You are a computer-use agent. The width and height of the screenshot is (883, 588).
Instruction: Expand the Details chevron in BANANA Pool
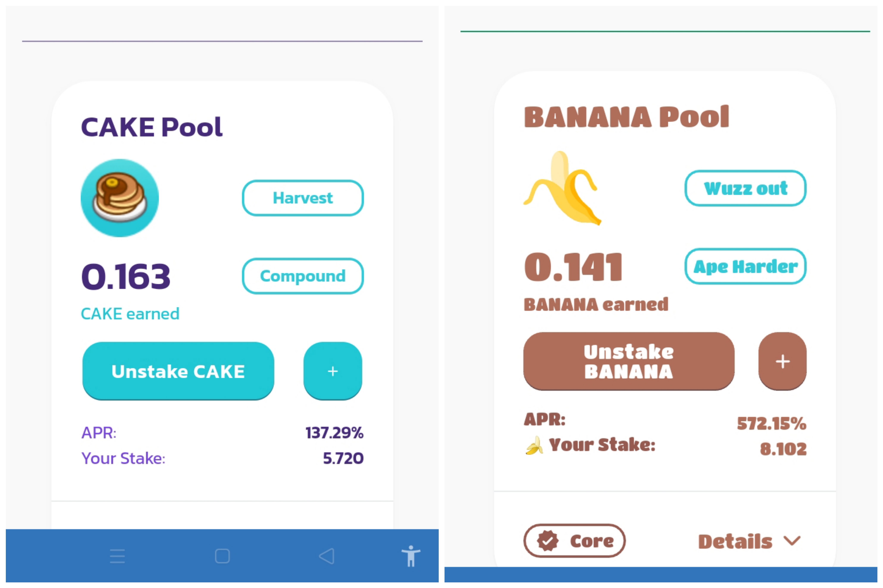[792, 541]
